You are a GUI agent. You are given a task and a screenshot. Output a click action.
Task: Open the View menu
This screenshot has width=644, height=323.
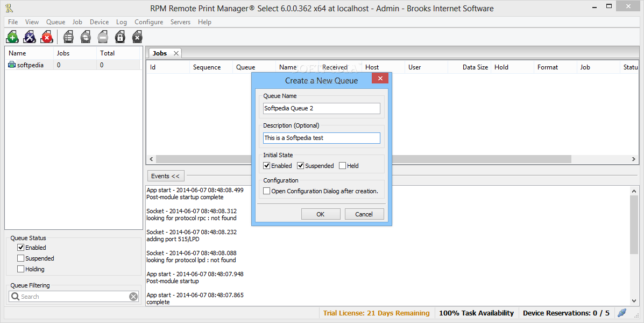tap(32, 22)
